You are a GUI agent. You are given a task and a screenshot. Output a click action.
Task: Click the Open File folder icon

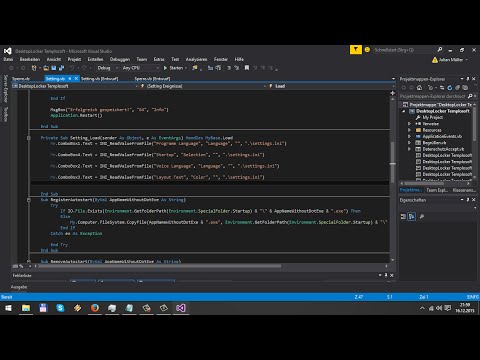pos(46,68)
